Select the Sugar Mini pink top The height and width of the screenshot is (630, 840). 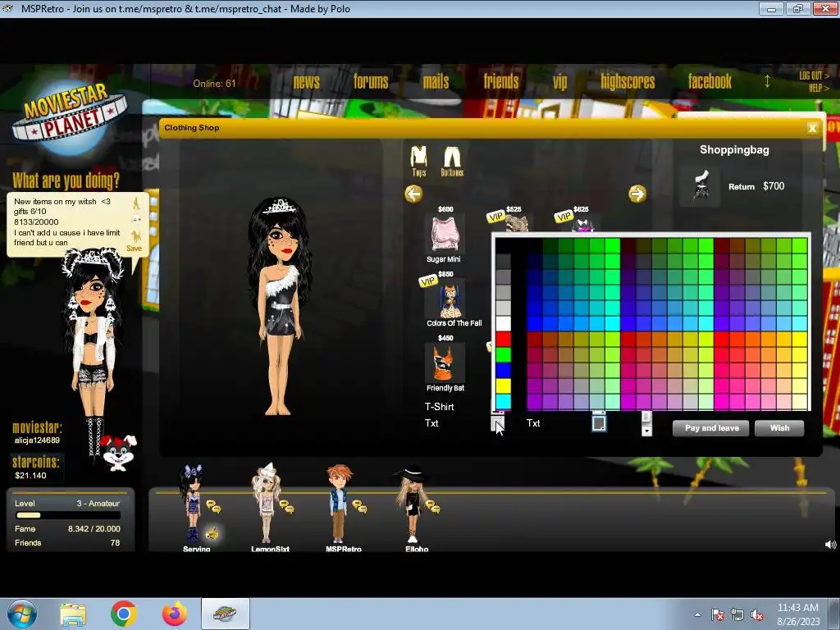tap(444, 234)
